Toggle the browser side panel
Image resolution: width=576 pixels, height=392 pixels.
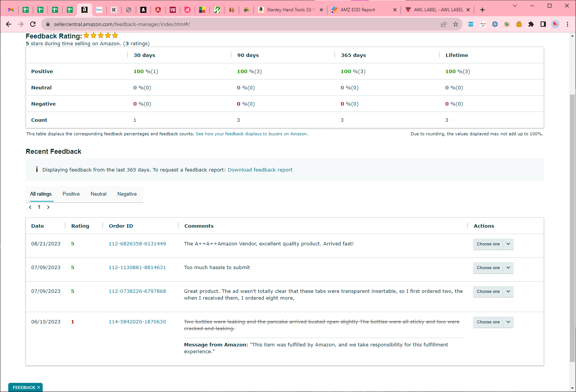tap(543, 24)
